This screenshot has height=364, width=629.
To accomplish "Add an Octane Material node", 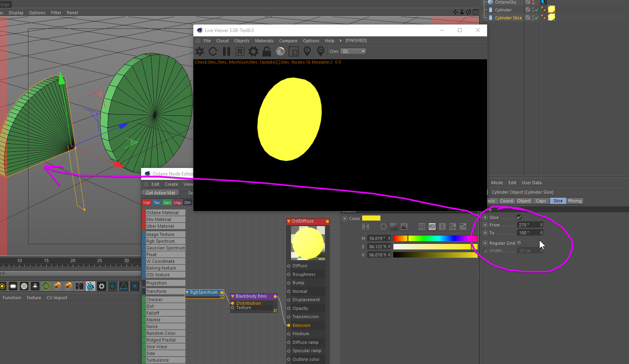I will coord(164,213).
